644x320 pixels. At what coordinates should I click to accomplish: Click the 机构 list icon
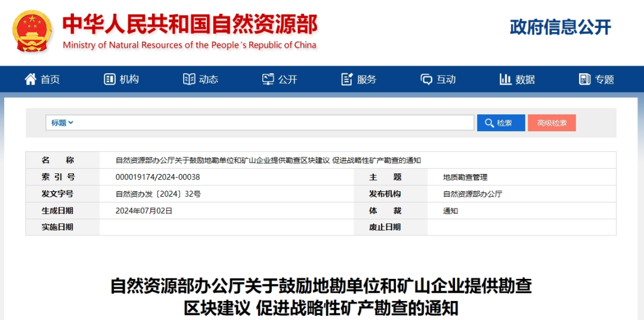(x=110, y=79)
